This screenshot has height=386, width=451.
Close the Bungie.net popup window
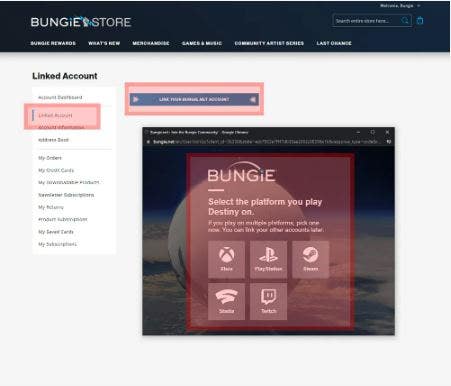(x=387, y=132)
